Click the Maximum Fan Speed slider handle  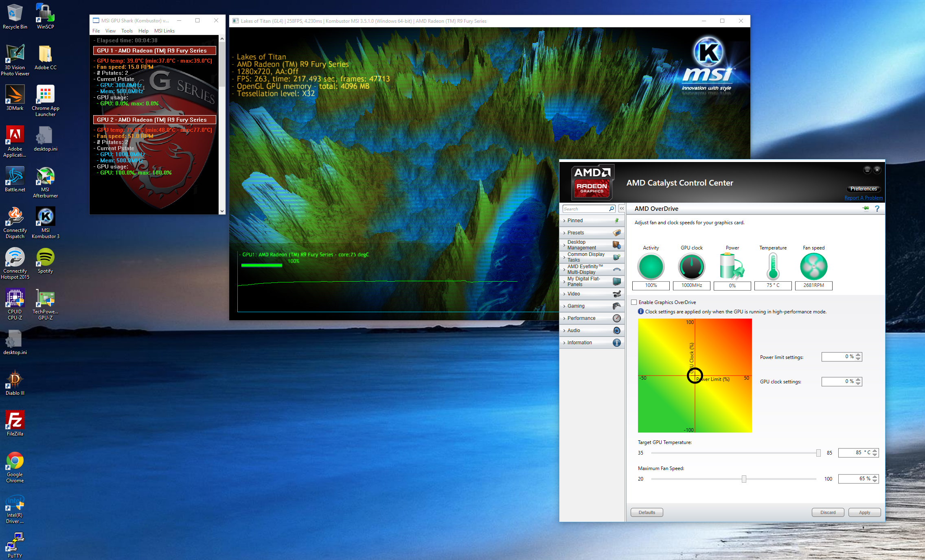pyautogui.click(x=744, y=479)
